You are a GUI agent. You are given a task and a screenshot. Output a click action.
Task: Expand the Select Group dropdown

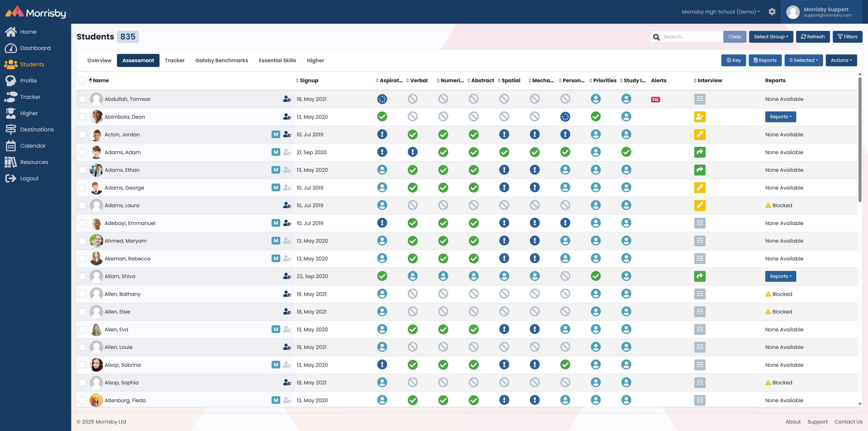coord(771,37)
